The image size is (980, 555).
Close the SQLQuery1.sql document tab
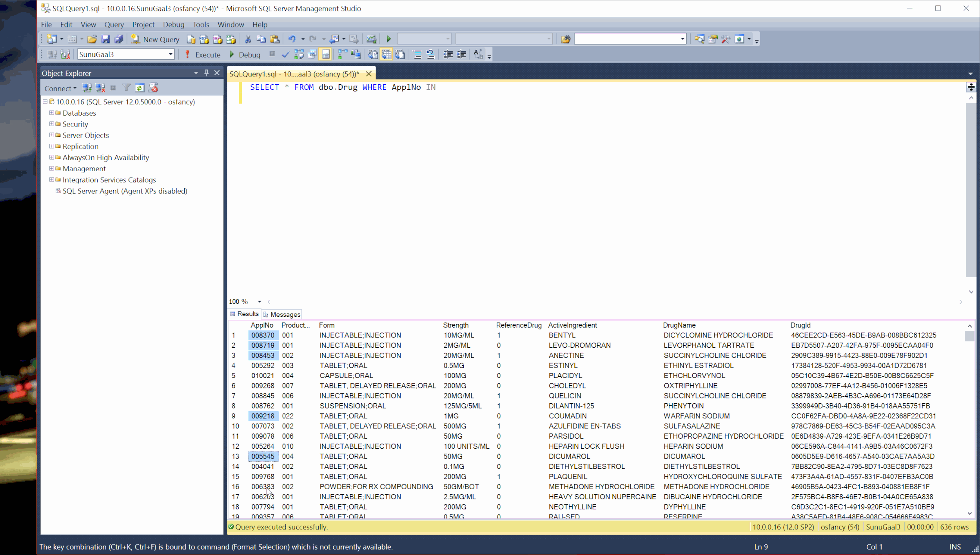[x=369, y=74]
